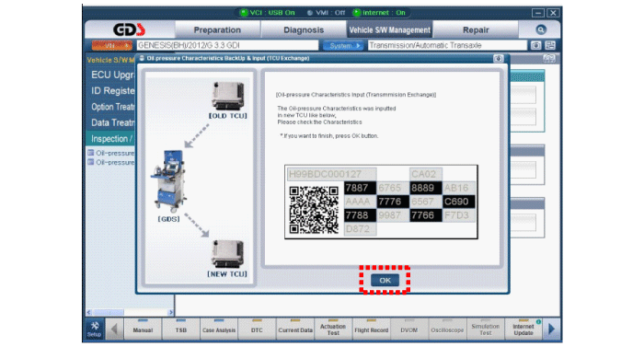Image resolution: width=644 pixels, height=347 pixels.
Task: Click the camera screenshot icon beside system field
Action: 535,45
